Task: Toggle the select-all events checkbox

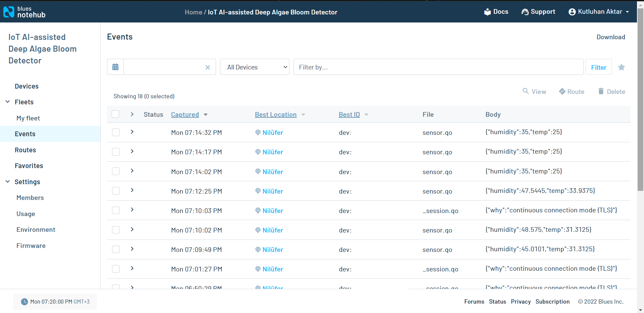Action: click(115, 114)
